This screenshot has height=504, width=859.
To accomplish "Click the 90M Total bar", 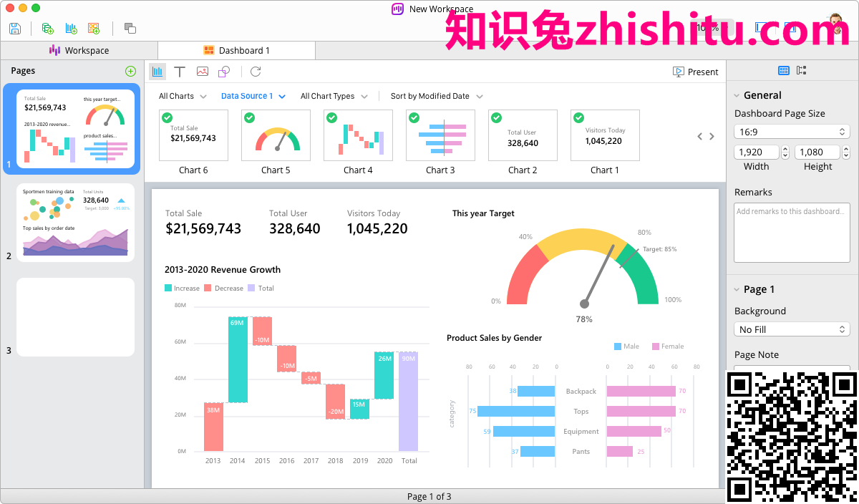I will [408, 401].
